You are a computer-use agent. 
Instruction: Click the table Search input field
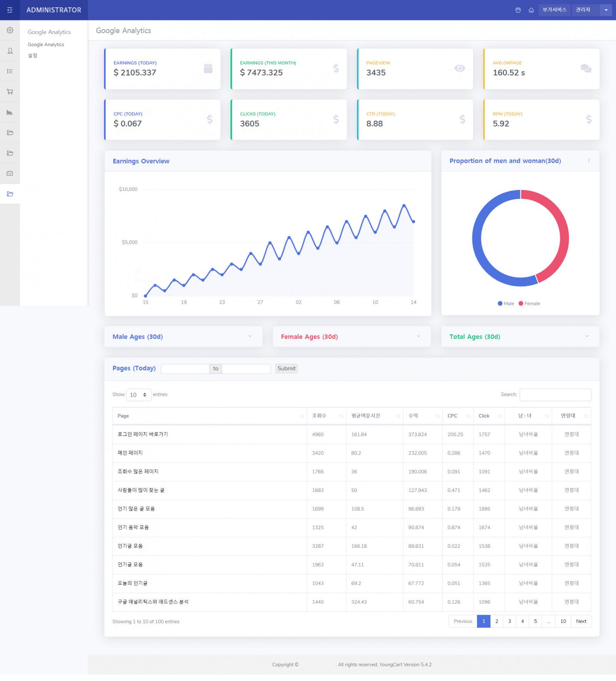point(555,395)
